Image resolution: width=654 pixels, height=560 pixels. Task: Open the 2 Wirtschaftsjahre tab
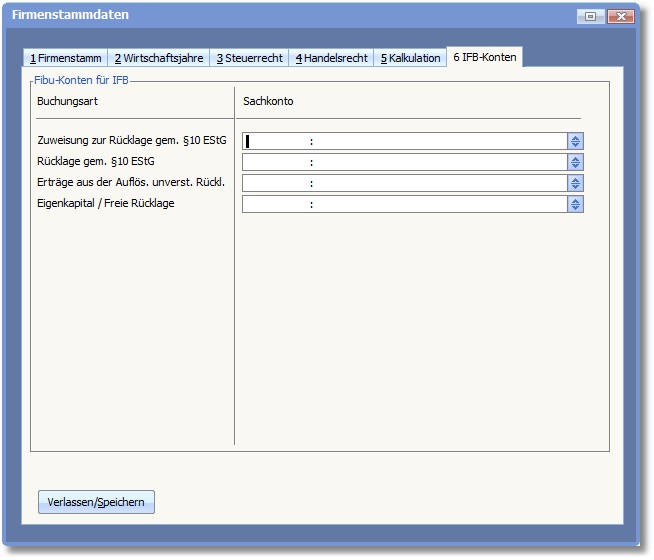pyautogui.click(x=158, y=58)
